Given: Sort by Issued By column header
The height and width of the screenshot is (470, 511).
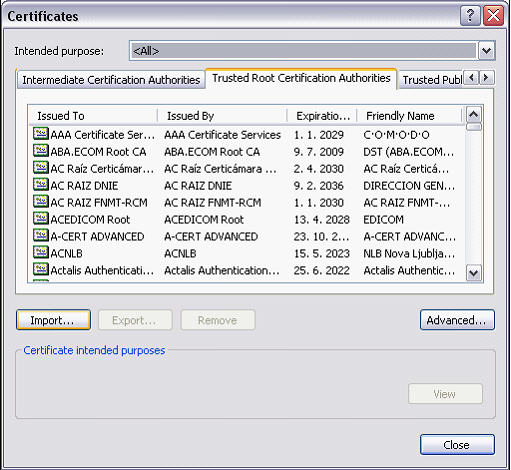Looking at the screenshot, I should (x=222, y=116).
